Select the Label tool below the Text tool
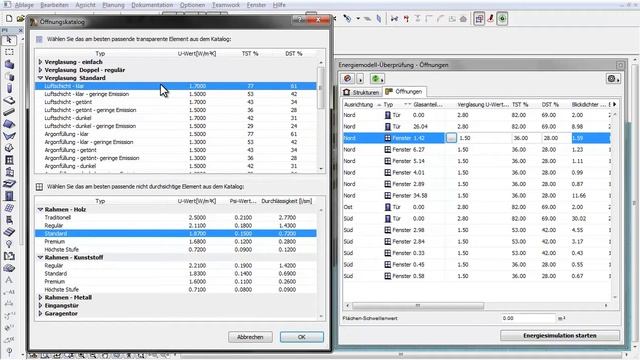 (9, 292)
